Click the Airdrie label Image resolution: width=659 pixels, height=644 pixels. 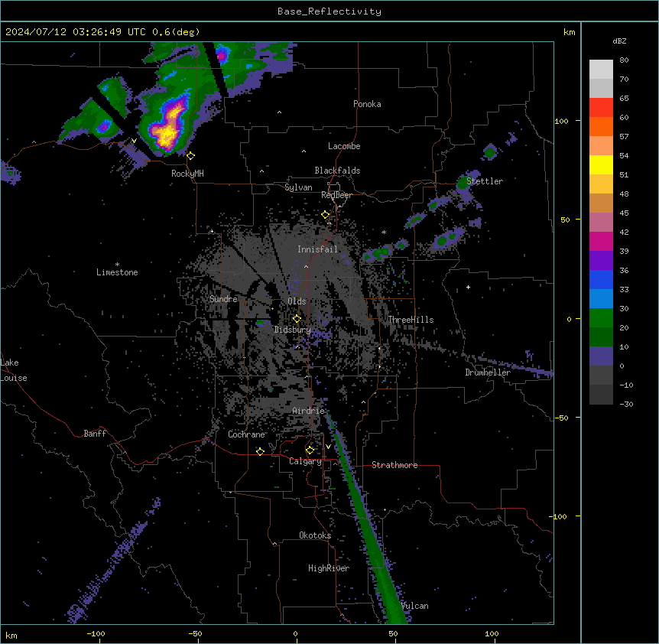(309, 411)
